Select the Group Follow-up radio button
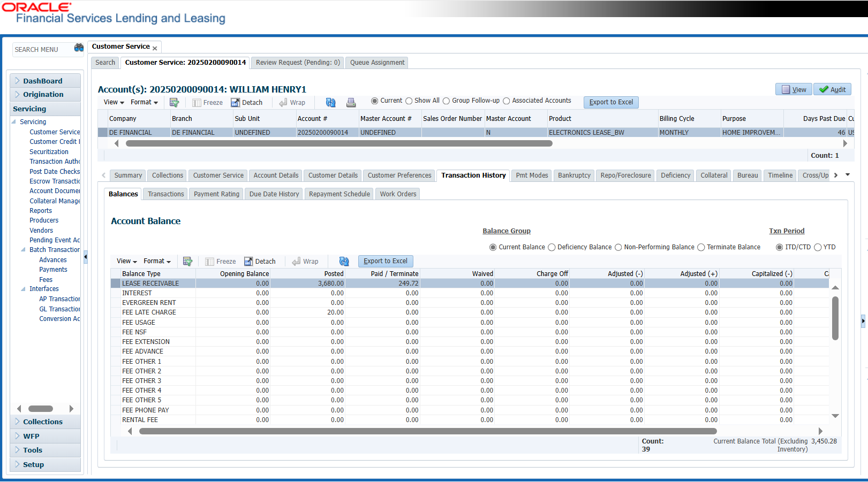The width and height of the screenshot is (868, 482). pos(446,101)
